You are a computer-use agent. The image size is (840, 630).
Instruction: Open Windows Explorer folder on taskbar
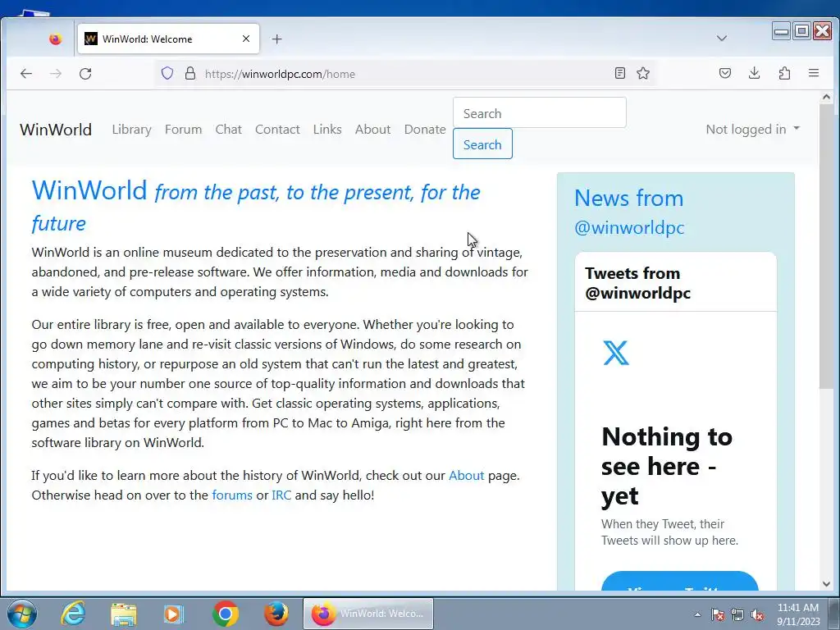[124, 614]
